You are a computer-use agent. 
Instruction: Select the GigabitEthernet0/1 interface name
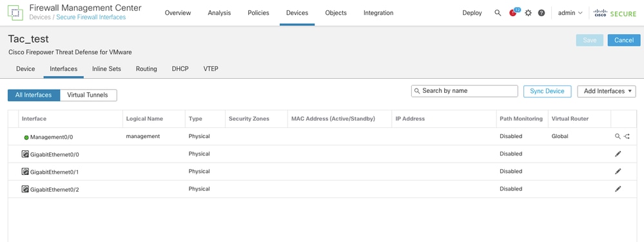(55, 172)
